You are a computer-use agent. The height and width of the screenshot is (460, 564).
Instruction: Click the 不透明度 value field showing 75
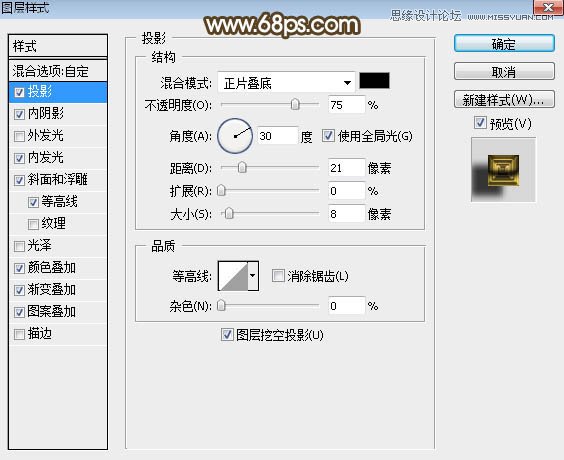[347, 105]
